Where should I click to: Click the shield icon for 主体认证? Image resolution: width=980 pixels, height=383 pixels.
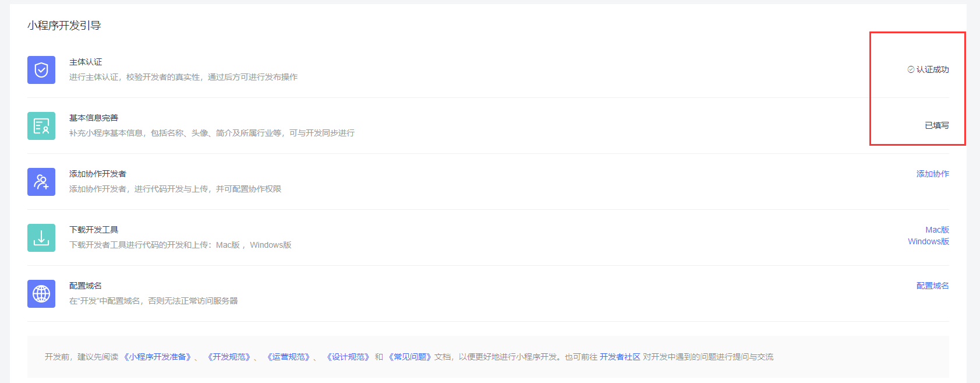[41, 70]
